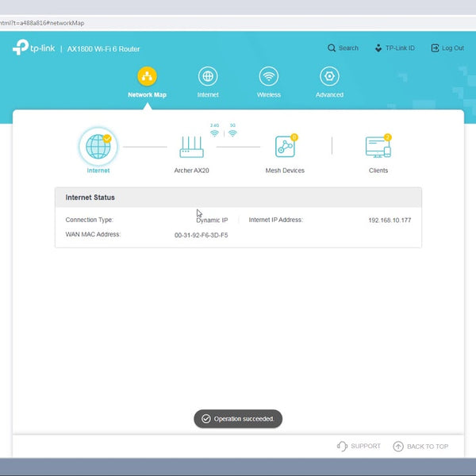Switch to Wireless tab label
The width and height of the screenshot is (476, 476).
(269, 94)
